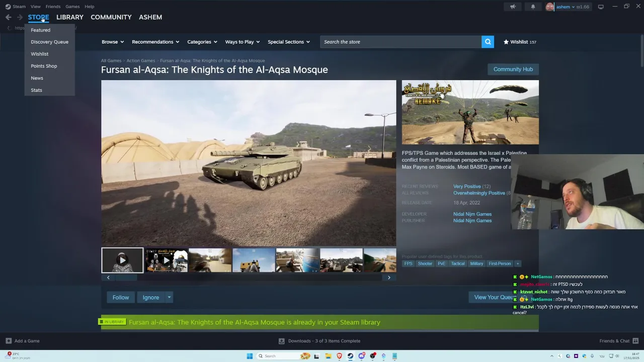This screenshot has height=362, width=644.
Task: Switch to the LIBRARY tab
Action: pos(70,17)
